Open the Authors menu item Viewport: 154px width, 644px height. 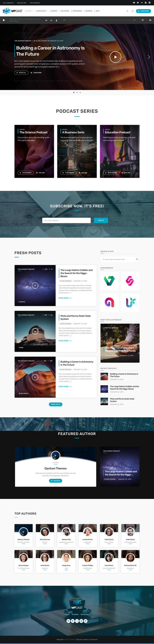[x=64, y=11]
